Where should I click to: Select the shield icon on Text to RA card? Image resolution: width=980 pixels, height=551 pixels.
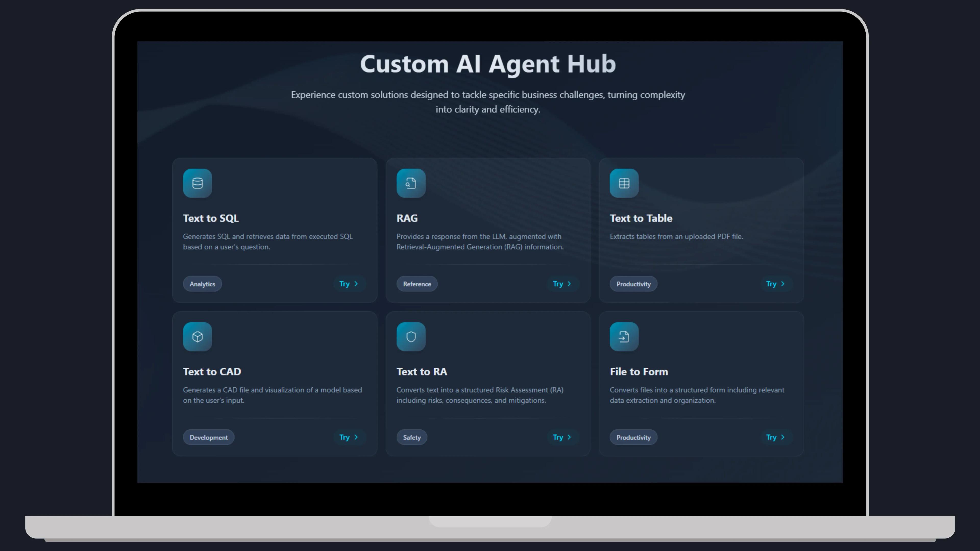click(410, 336)
